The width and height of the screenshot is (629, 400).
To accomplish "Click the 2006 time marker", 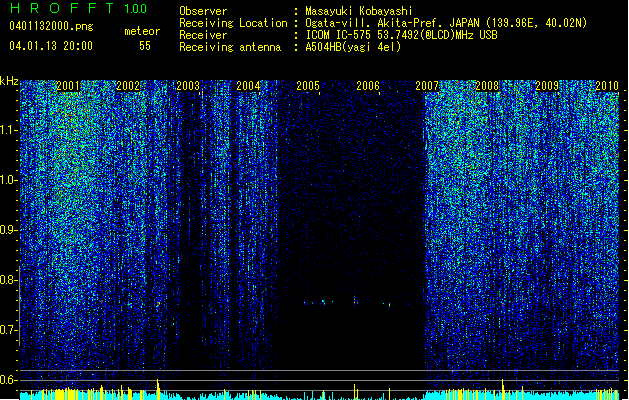I will coord(368,85).
